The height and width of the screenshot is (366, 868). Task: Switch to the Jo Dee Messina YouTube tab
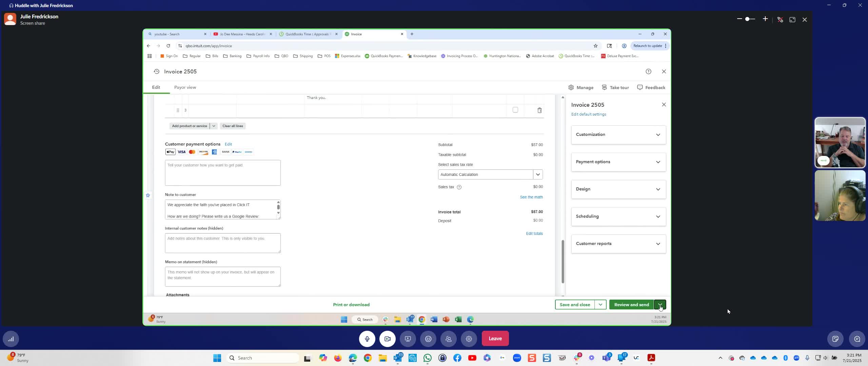point(243,34)
